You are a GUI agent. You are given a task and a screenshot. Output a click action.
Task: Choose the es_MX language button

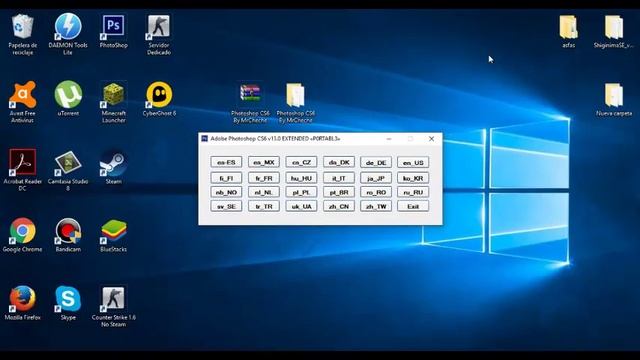pyautogui.click(x=264, y=162)
